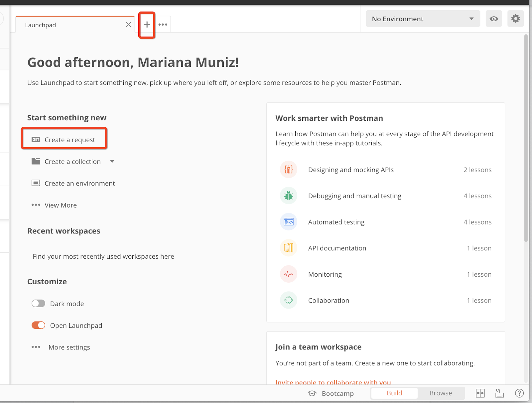This screenshot has width=532, height=403.
Task: Toggle the two-pane view icon
Action: (x=480, y=393)
